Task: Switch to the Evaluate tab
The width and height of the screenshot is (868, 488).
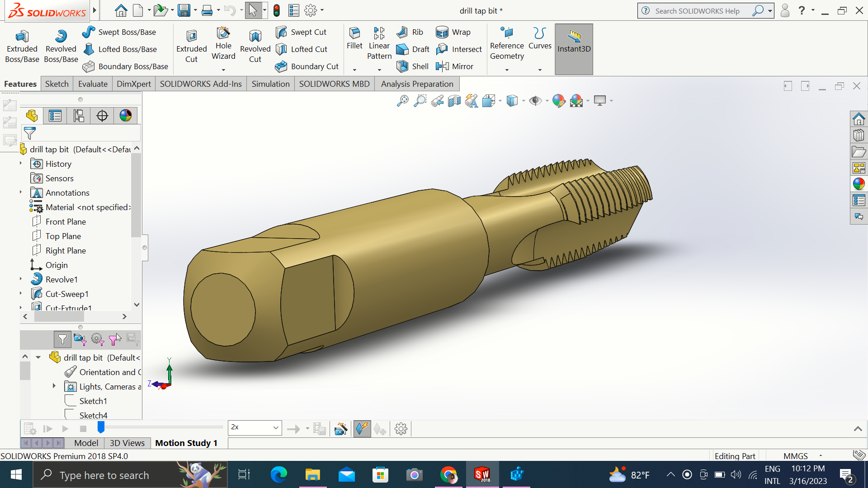Action: tap(93, 84)
